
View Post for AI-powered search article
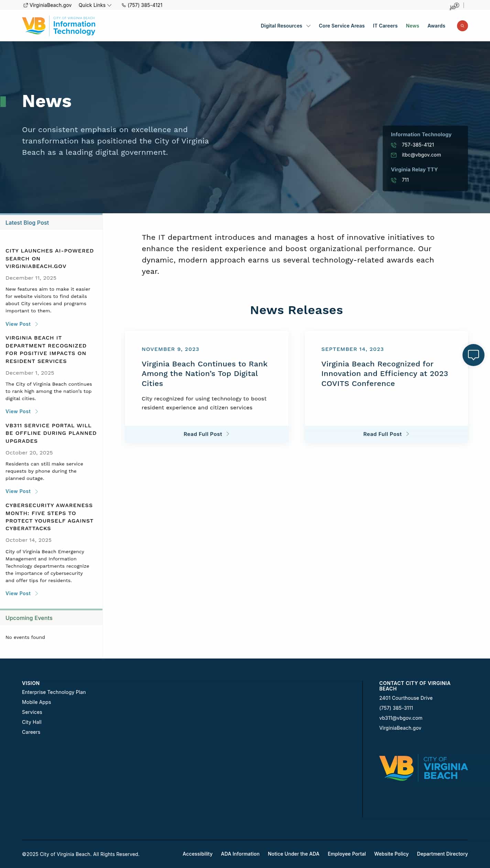(18, 324)
